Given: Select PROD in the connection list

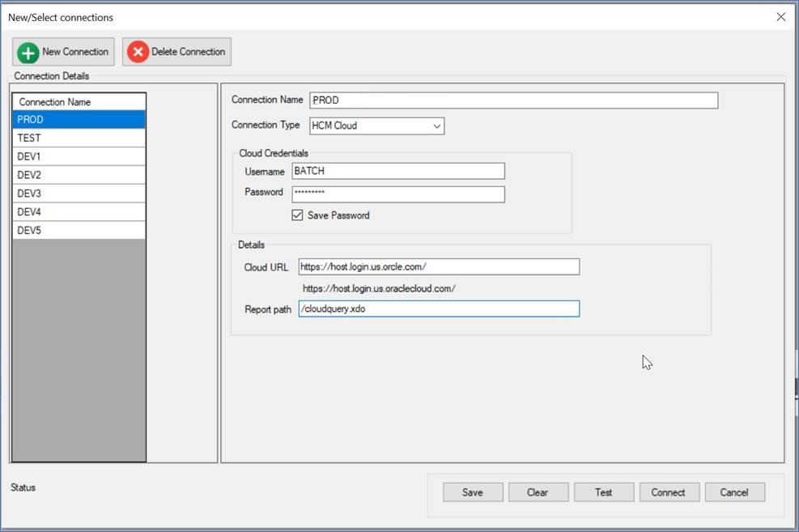Looking at the screenshot, I should click(x=79, y=120).
